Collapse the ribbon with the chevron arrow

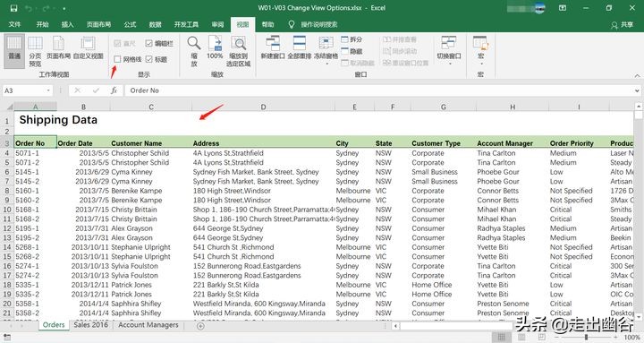(x=637, y=75)
